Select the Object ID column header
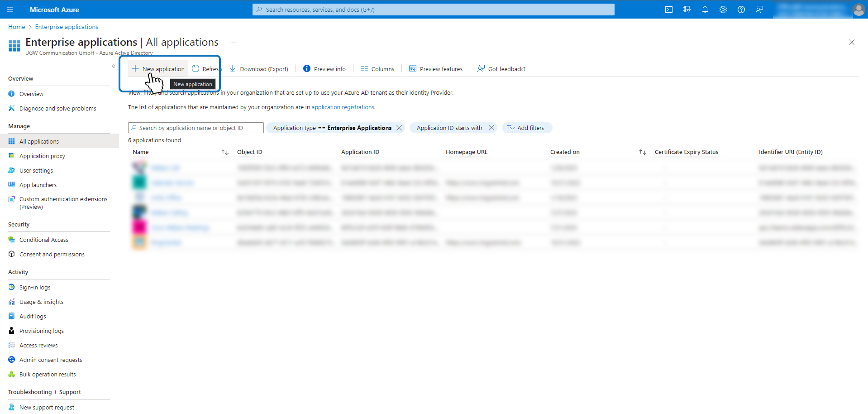Image resolution: width=868 pixels, height=414 pixels. [250, 152]
